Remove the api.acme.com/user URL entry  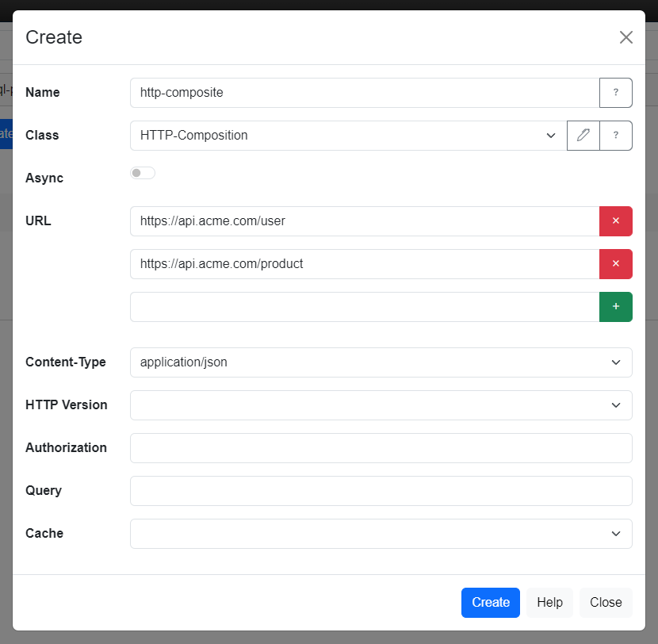615,221
